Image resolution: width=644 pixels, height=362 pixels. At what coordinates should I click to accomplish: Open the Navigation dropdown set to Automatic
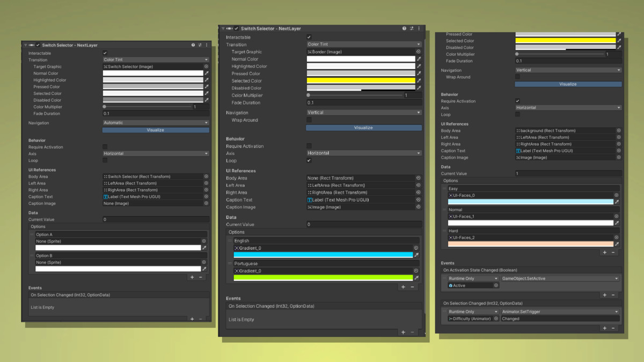click(x=156, y=123)
